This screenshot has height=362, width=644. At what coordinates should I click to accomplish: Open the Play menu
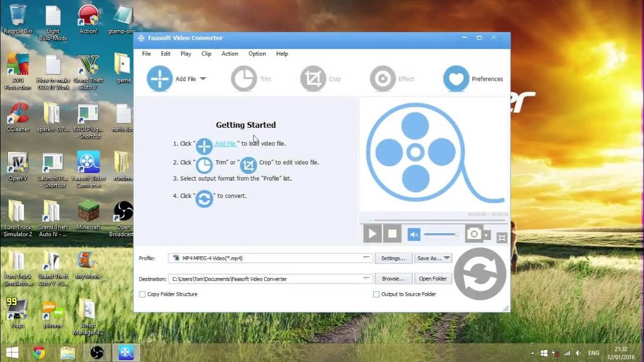[186, 54]
